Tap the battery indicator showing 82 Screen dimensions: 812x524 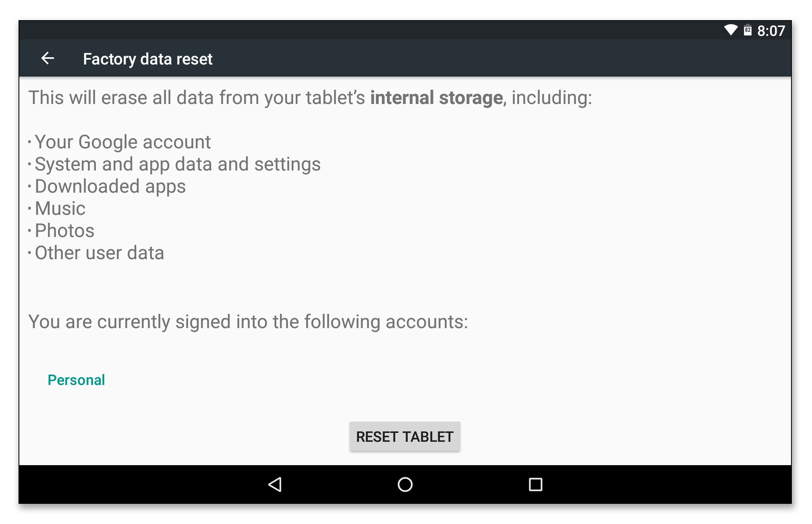[748, 29]
